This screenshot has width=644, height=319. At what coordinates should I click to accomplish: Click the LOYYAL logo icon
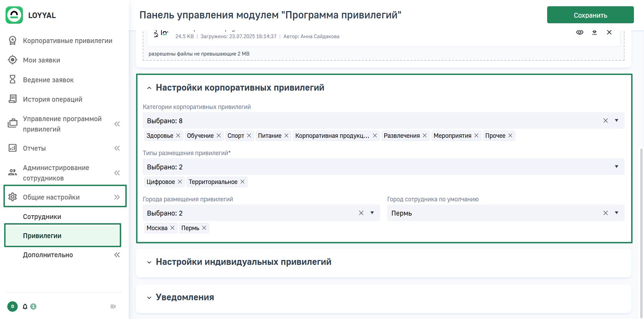[14, 15]
